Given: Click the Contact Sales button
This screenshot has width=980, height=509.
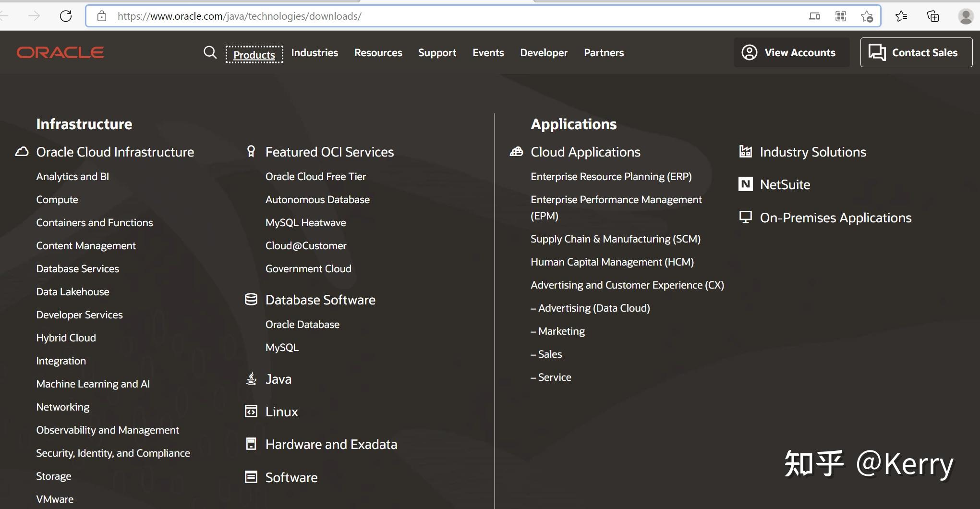Looking at the screenshot, I should coord(916,52).
